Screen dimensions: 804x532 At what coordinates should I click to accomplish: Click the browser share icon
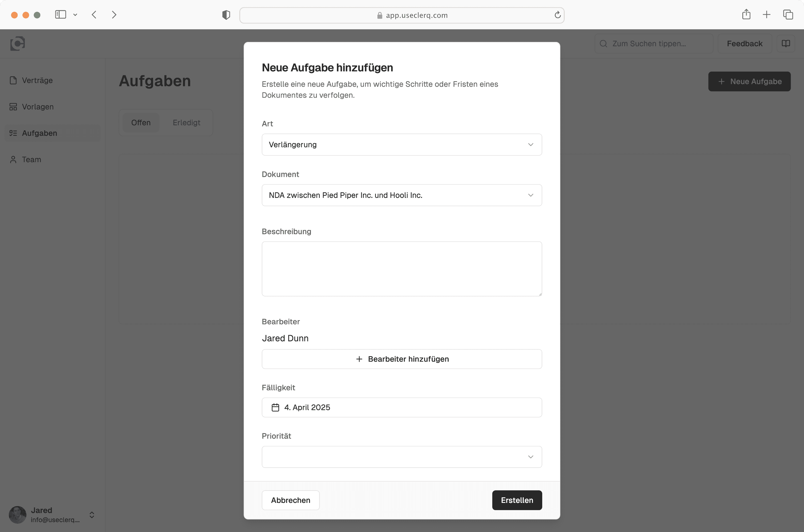746,15
